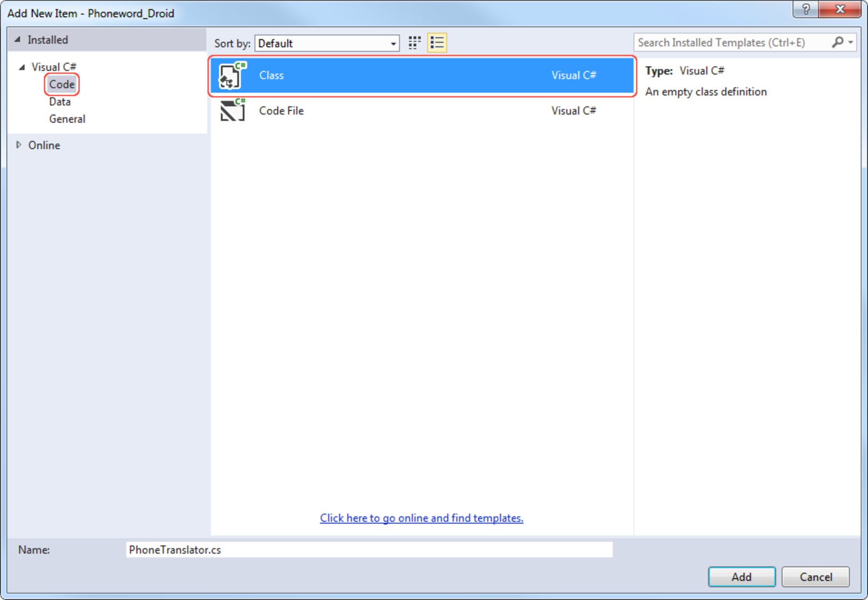The height and width of the screenshot is (600, 868).
Task: Close the Add New Item dialog
Action: click(839, 9)
